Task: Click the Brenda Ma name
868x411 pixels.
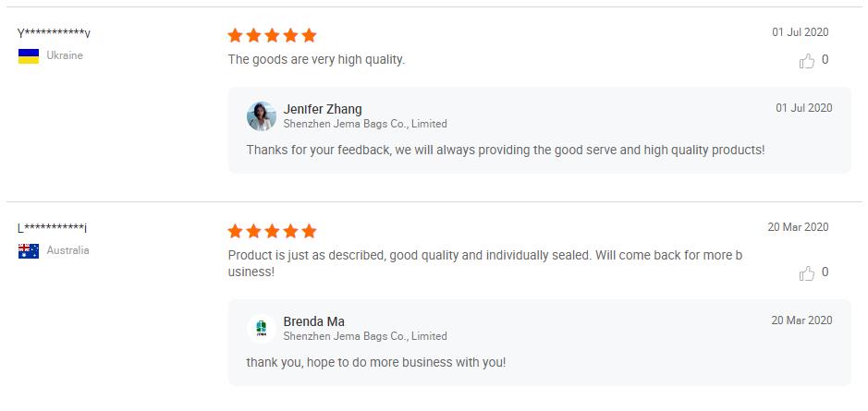Action: [314, 321]
